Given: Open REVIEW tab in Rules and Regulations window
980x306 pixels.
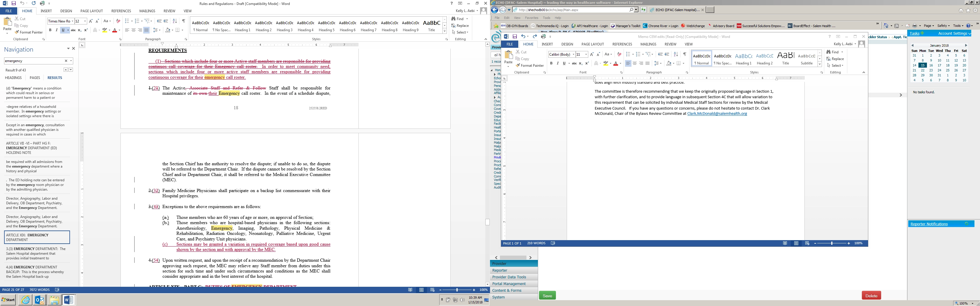Looking at the screenshot, I should coord(169,11).
